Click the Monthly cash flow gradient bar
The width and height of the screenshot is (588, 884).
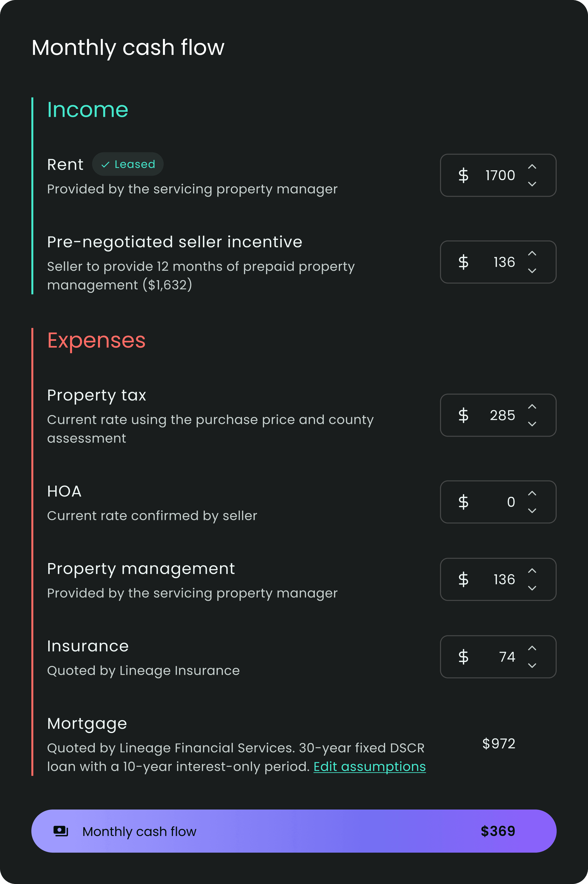click(294, 831)
